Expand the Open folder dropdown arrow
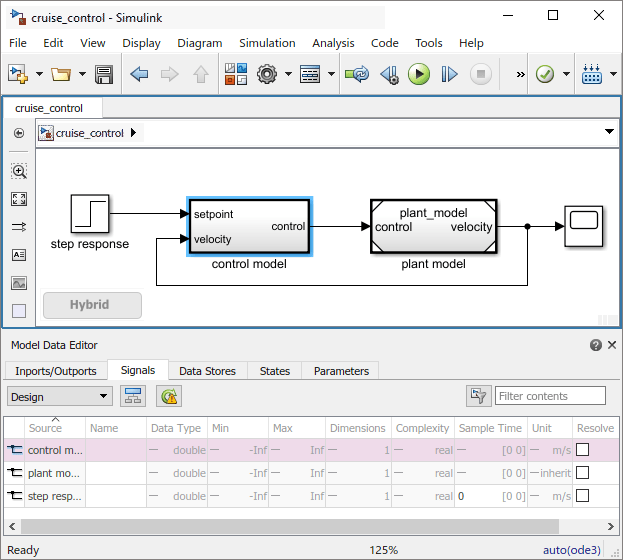The image size is (623, 560). [82, 74]
